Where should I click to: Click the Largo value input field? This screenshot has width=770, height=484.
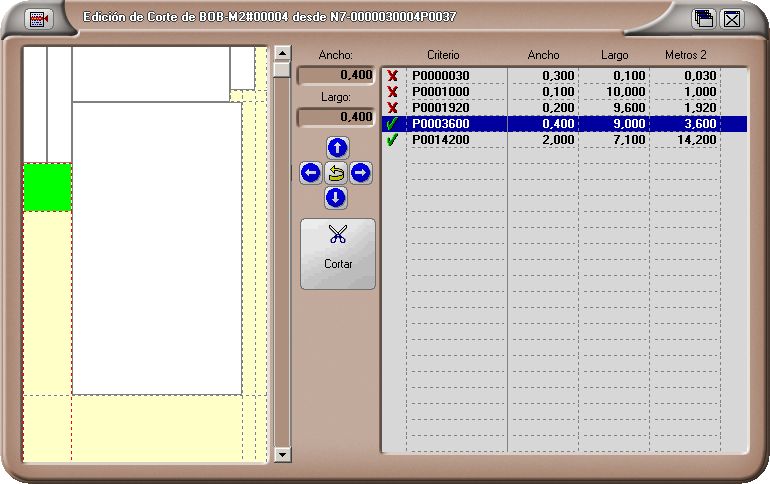click(x=337, y=117)
